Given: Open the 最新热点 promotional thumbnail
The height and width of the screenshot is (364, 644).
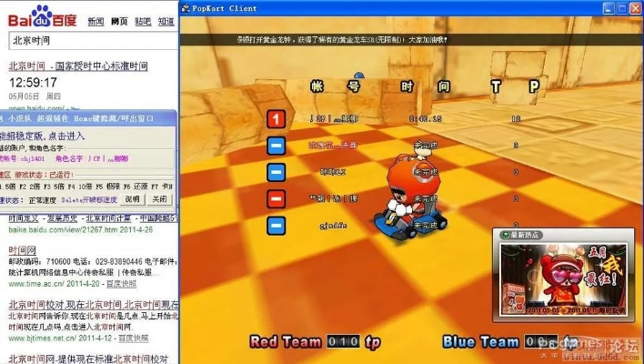Looking at the screenshot, I should pos(563,279).
